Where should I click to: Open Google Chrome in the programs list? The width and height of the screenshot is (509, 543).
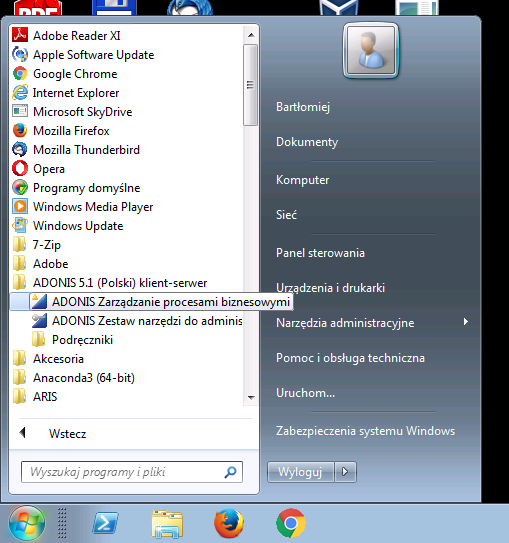(127, 74)
